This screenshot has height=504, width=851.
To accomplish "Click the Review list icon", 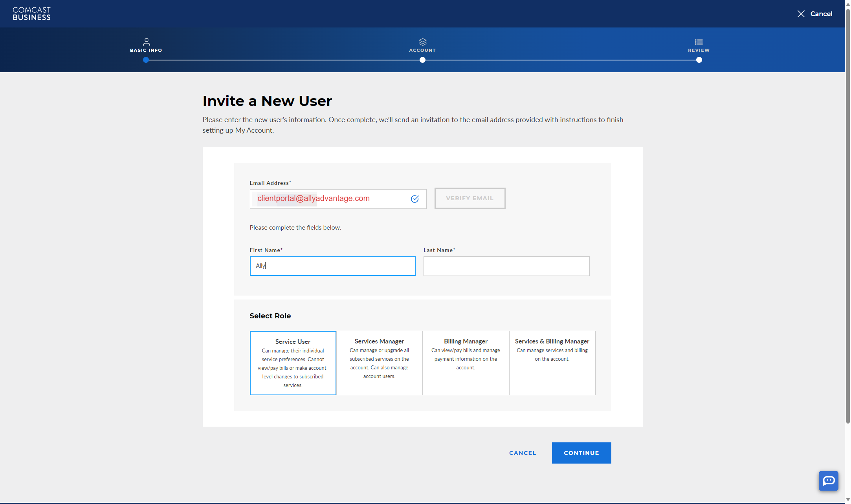I will pyautogui.click(x=699, y=42).
